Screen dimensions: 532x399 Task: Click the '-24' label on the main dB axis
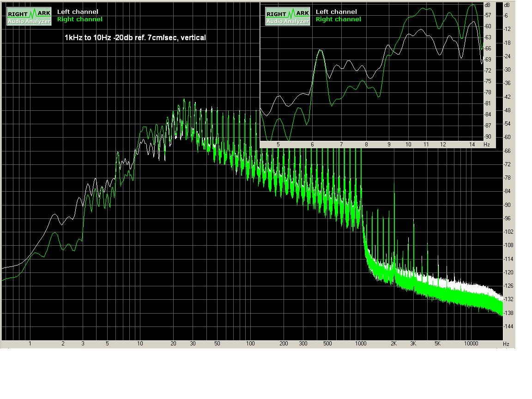507,56
